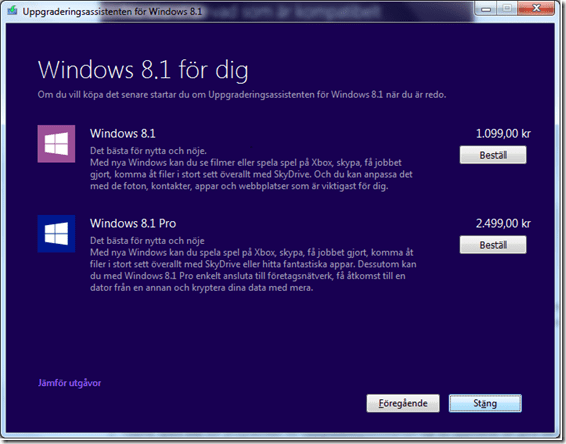Close the window with the red X
Image resolution: width=566 pixels, height=444 pixels.
(x=536, y=8)
